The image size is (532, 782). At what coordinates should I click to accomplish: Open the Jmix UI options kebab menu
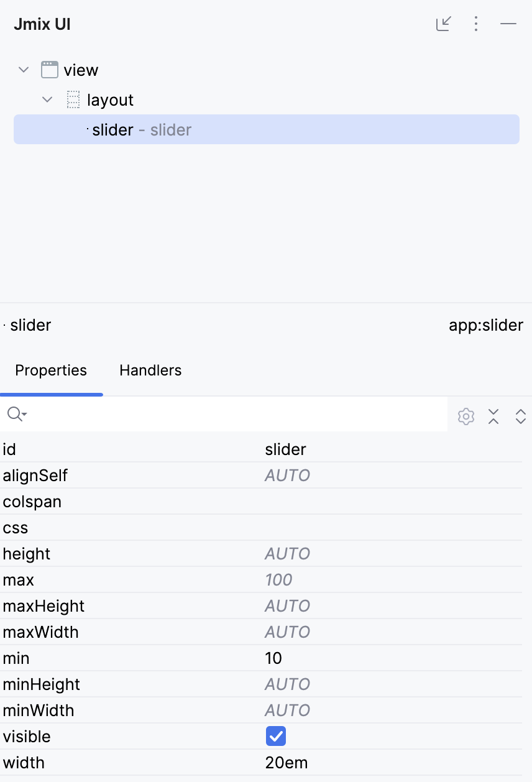click(x=476, y=24)
